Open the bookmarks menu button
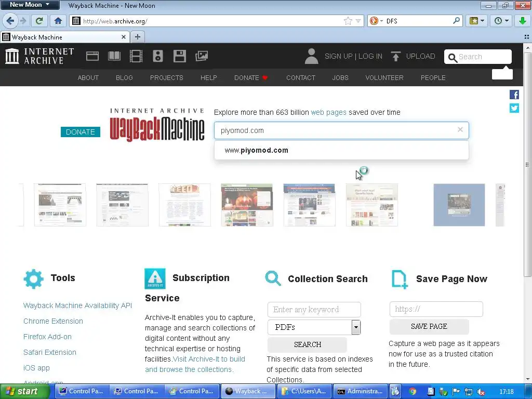This screenshot has height=399, width=532. (x=476, y=21)
